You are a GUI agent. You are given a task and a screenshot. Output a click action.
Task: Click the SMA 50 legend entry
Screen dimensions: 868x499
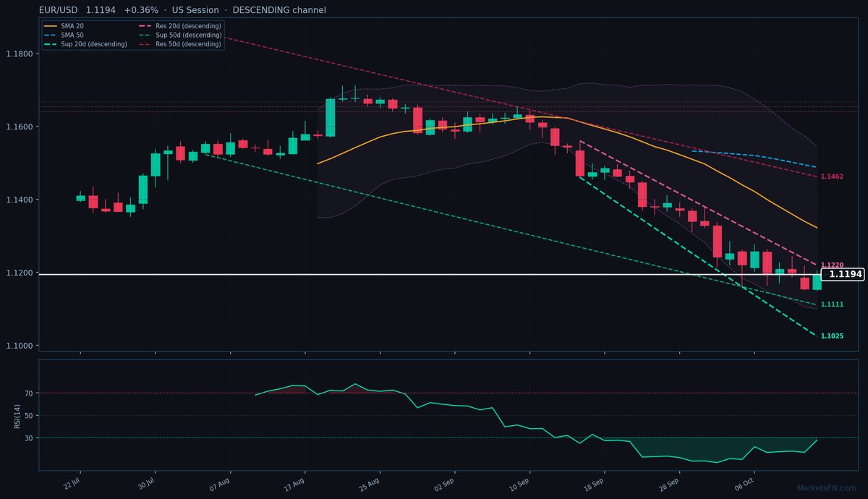click(x=64, y=35)
